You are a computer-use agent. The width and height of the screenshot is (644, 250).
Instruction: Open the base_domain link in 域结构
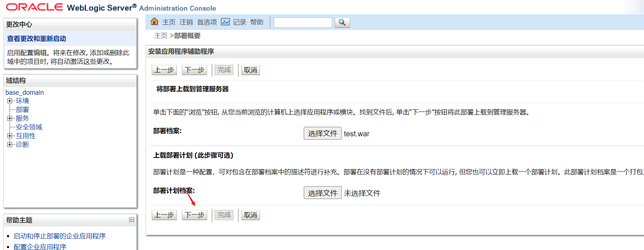click(x=24, y=93)
